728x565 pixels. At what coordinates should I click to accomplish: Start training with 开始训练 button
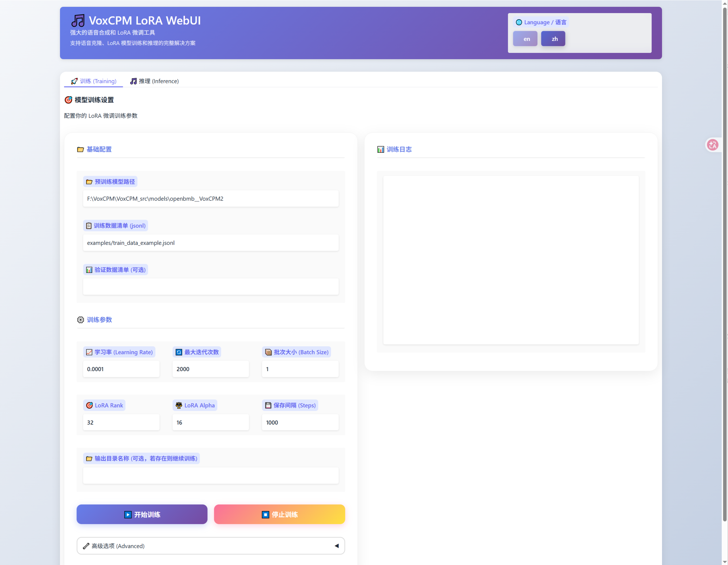pyautogui.click(x=142, y=514)
